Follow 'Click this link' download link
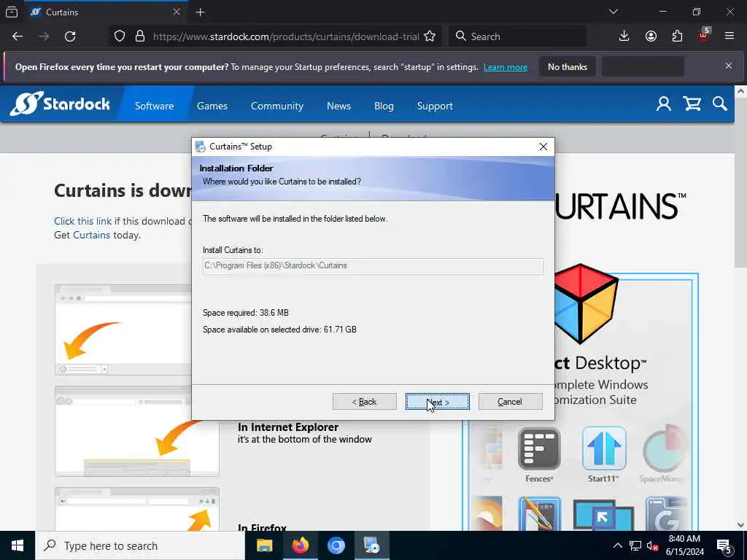This screenshot has width=747, height=560. (x=82, y=221)
